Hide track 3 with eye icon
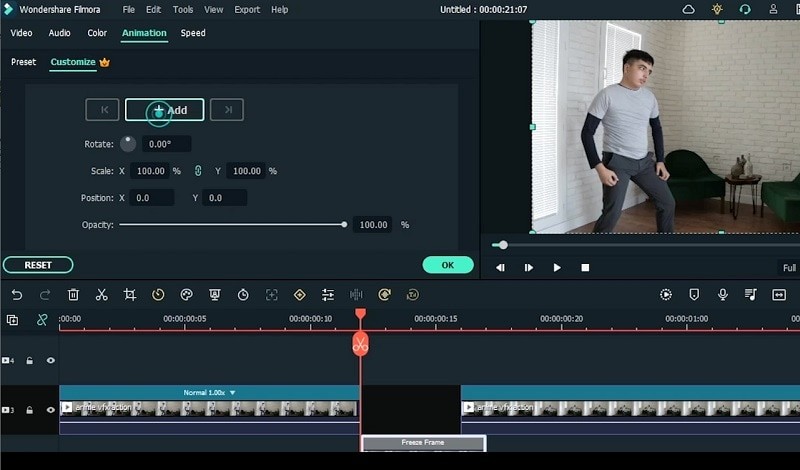The height and width of the screenshot is (470, 800). point(51,410)
